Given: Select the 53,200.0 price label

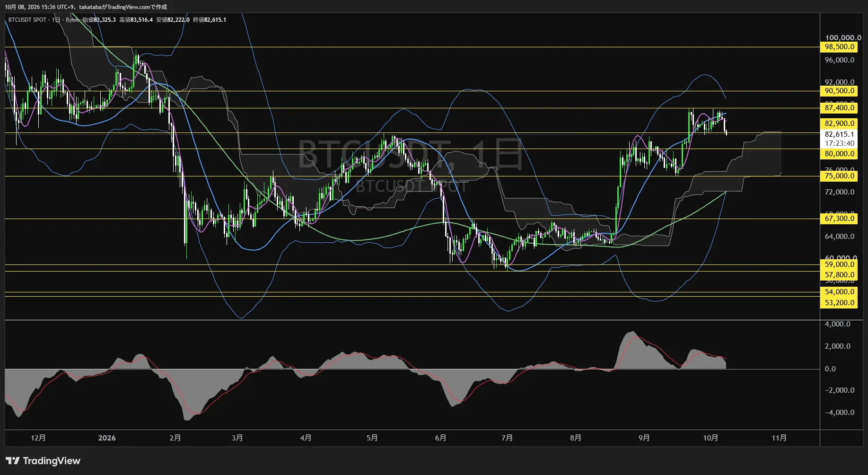Looking at the screenshot, I should pyautogui.click(x=839, y=303).
